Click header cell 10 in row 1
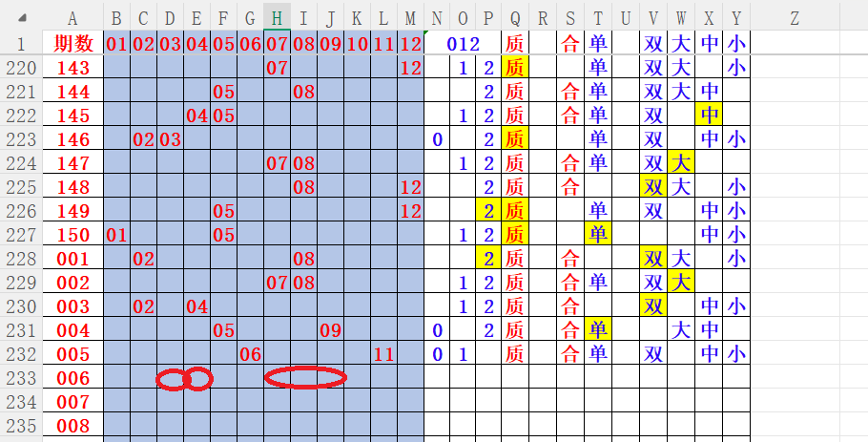Screen dimensions: 868x442 [x=357, y=43]
